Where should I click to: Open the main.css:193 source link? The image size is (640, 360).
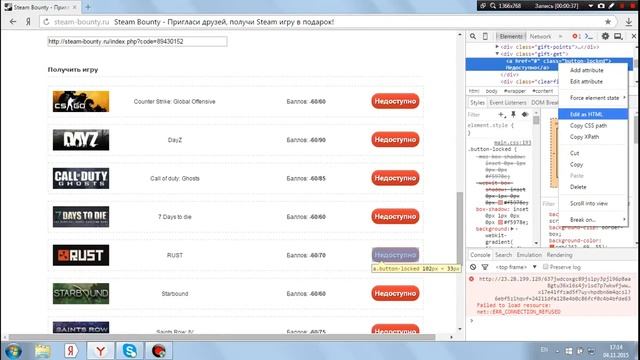tap(512, 142)
